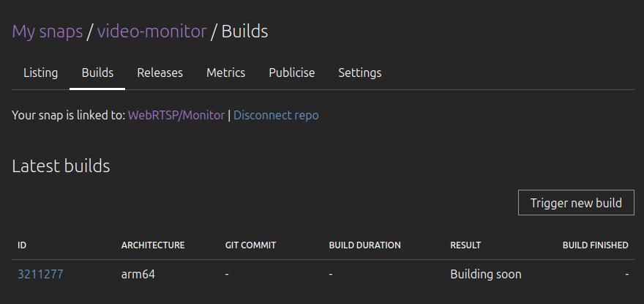This screenshot has width=644, height=304.
Task: Click the Git Commit column header
Action: (250, 245)
